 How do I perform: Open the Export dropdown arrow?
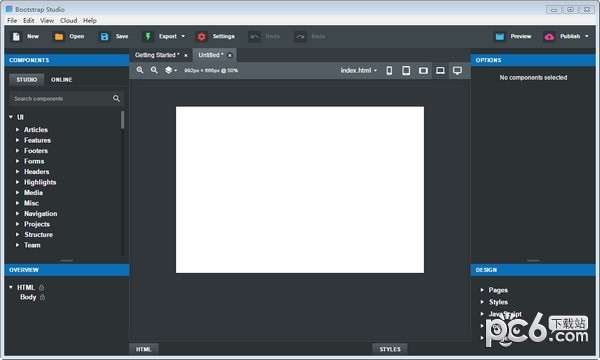point(183,36)
